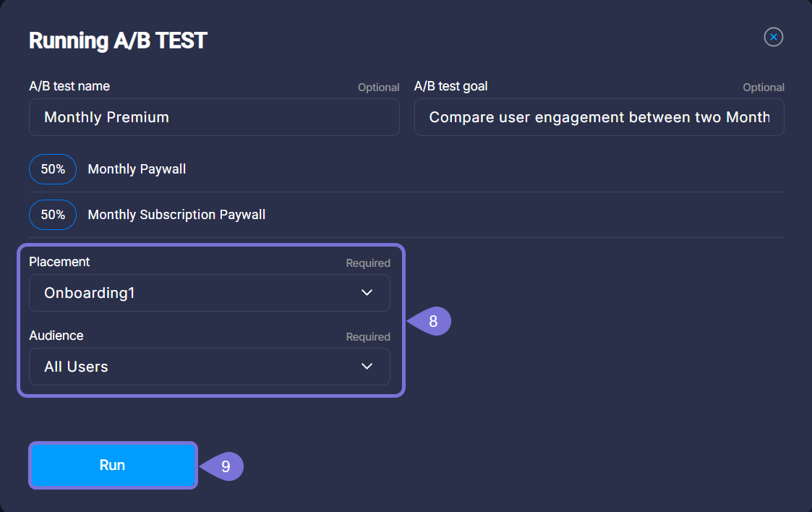
Task: Click the step 9 callout marker
Action: [x=225, y=466]
